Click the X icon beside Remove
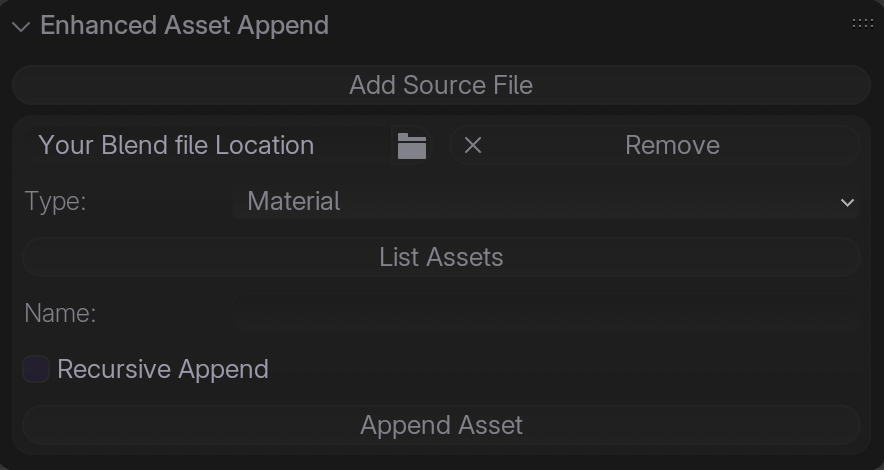Viewport: 884px width, 470px height. (x=473, y=146)
